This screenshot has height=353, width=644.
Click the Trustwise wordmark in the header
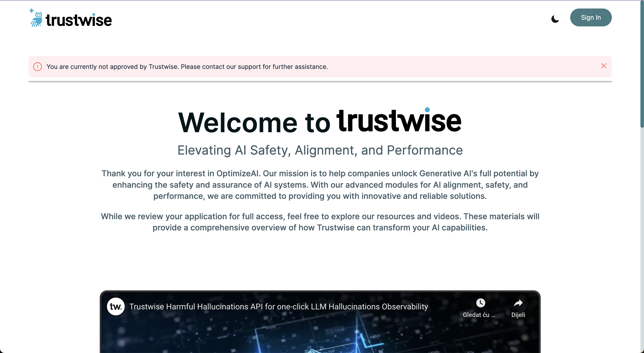coord(79,20)
